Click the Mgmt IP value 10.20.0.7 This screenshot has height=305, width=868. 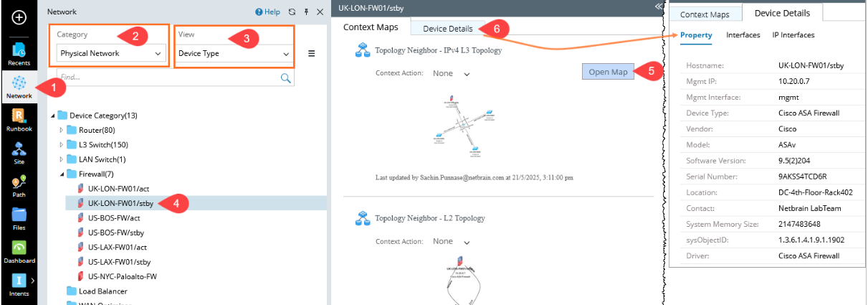pos(793,80)
